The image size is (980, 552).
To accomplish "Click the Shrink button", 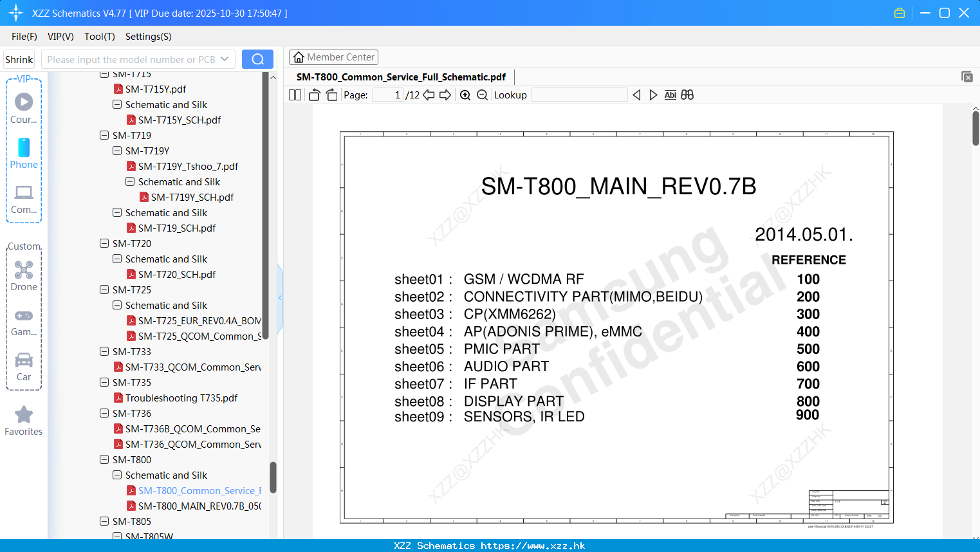I will [x=19, y=59].
